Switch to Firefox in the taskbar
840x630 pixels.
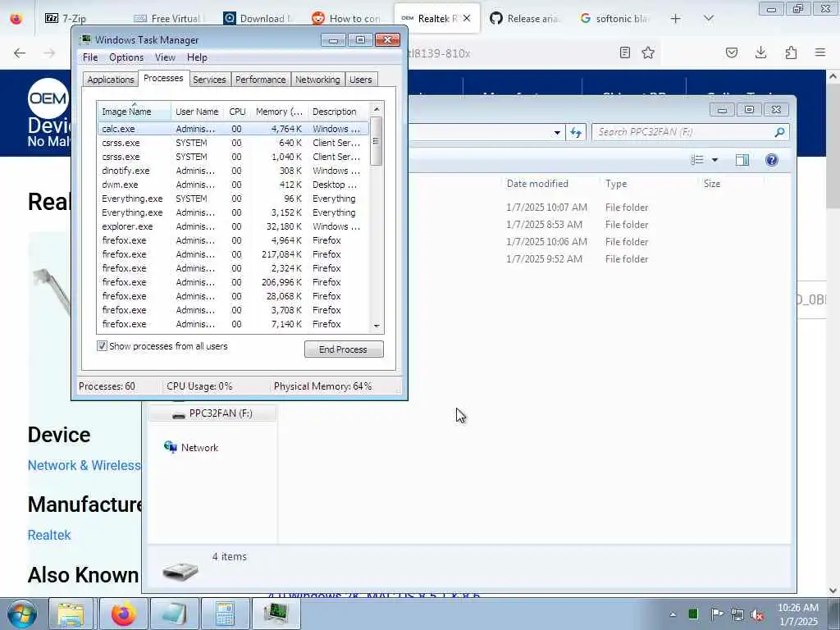pyautogui.click(x=124, y=614)
